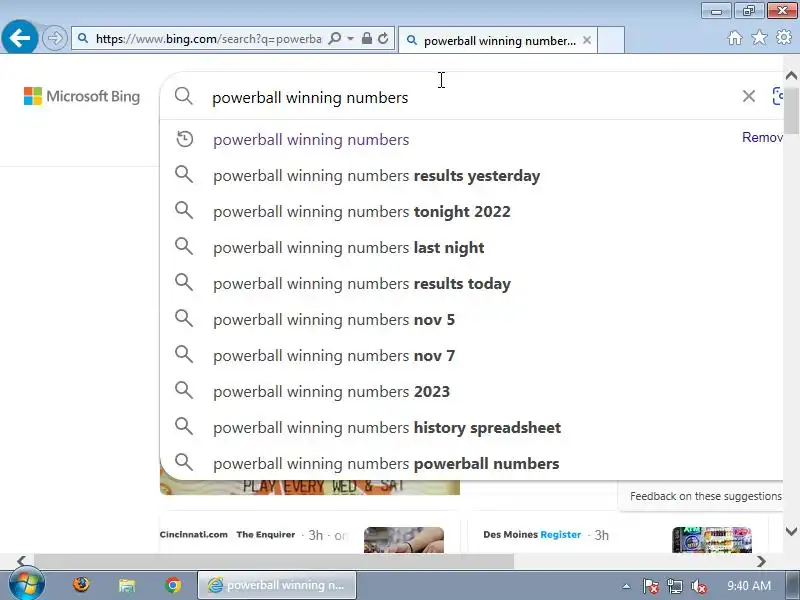
Task: Close the powerball winning numbers tab
Action: point(587,40)
